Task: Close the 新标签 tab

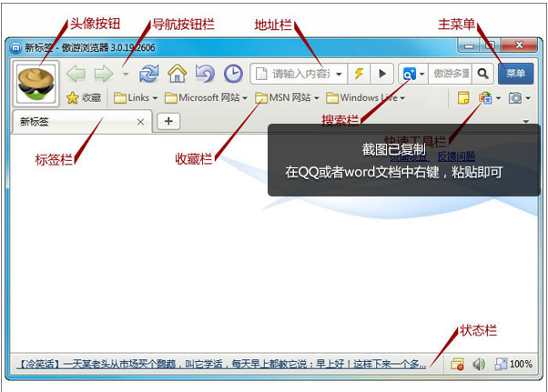Action: 140,122
